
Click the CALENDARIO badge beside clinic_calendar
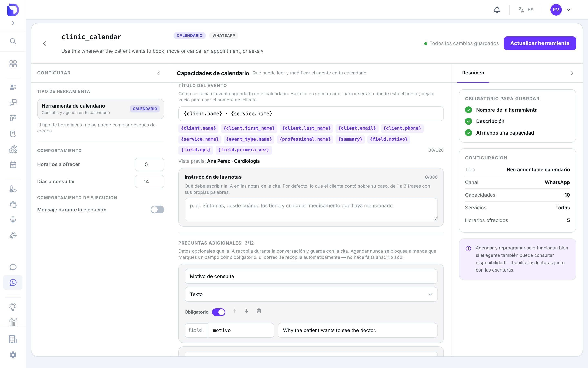[189, 36]
